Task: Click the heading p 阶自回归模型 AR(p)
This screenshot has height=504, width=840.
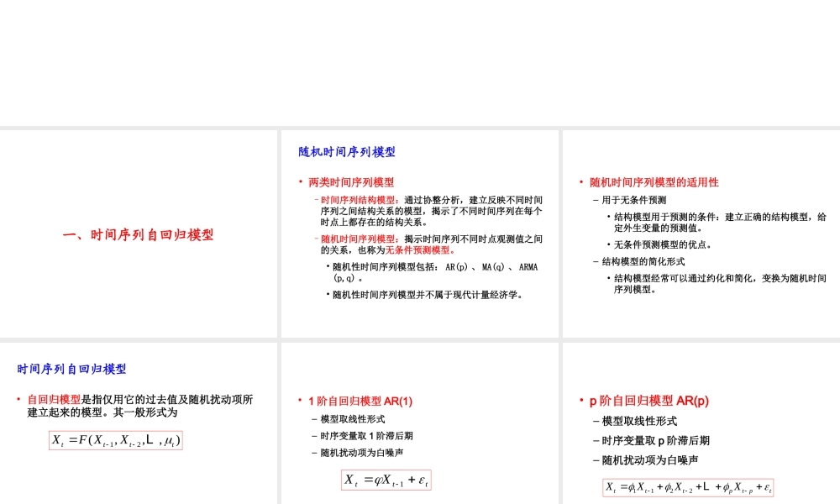Action: [650, 401]
